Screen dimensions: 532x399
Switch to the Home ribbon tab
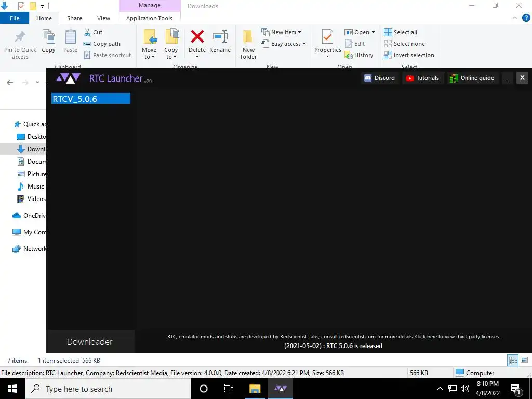[44, 18]
